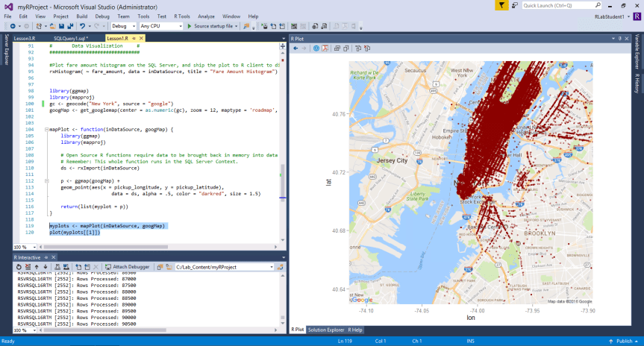The image size is (644, 346).
Task: Open the Team menu
Action: (x=123, y=16)
